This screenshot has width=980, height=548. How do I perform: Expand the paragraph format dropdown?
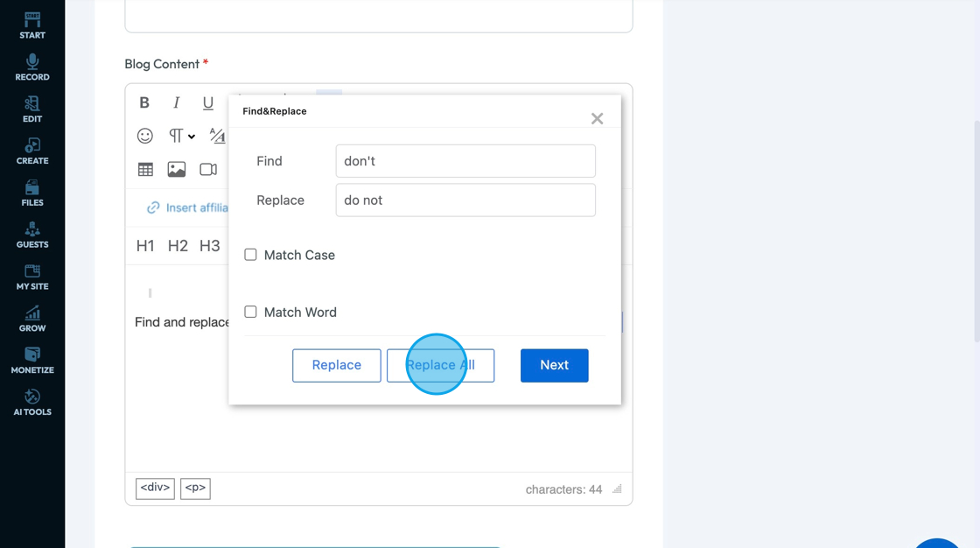(x=182, y=136)
